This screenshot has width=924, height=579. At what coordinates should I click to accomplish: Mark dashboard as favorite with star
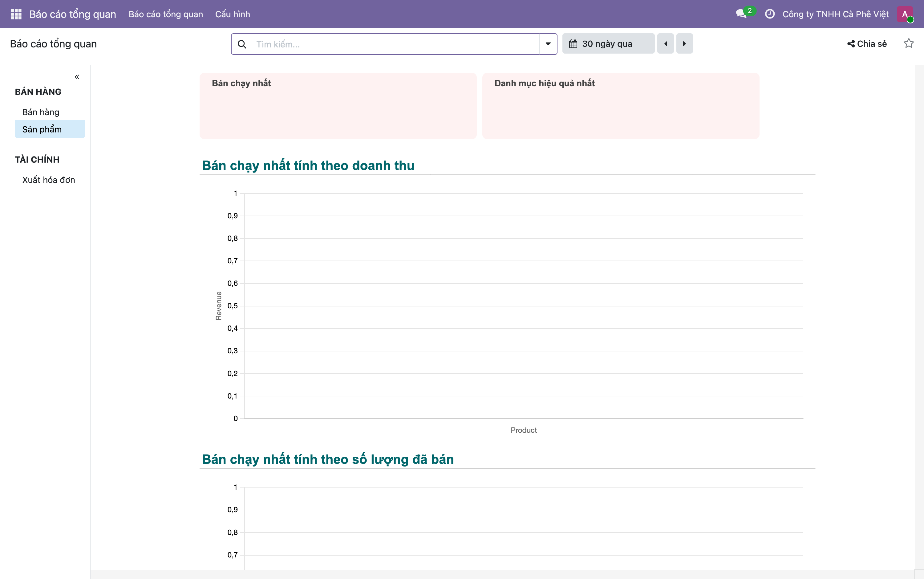[x=909, y=44]
